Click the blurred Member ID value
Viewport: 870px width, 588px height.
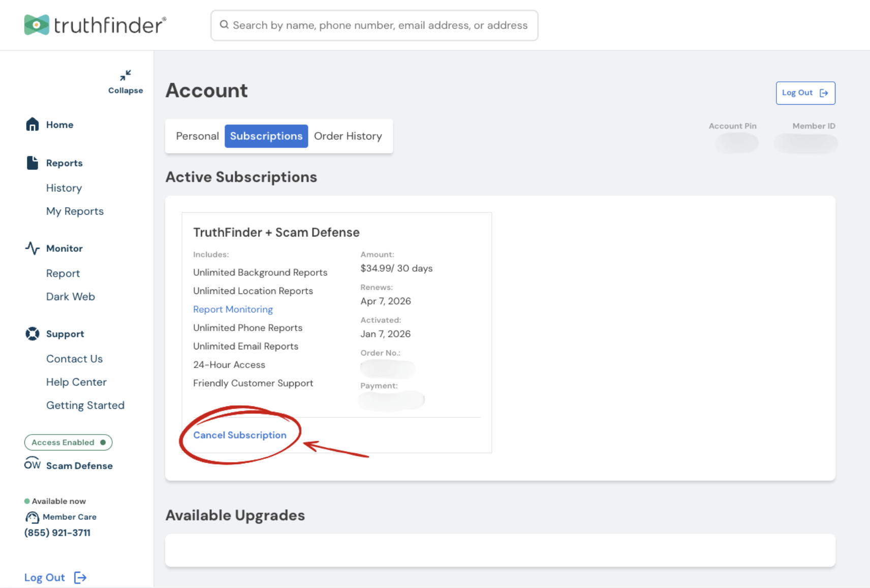click(x=805, y=143)
